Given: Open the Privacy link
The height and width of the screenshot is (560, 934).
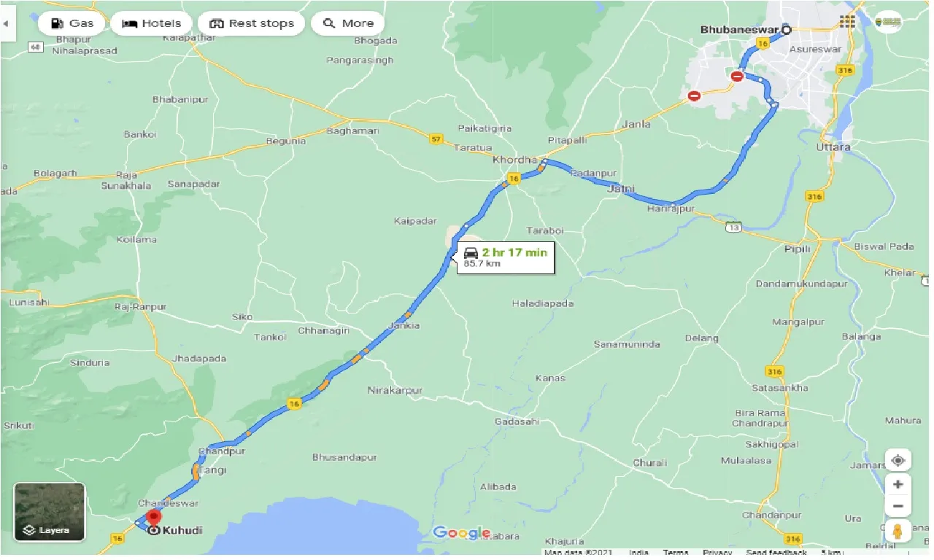Looking at the screenshot, I should tap(718, 553).
